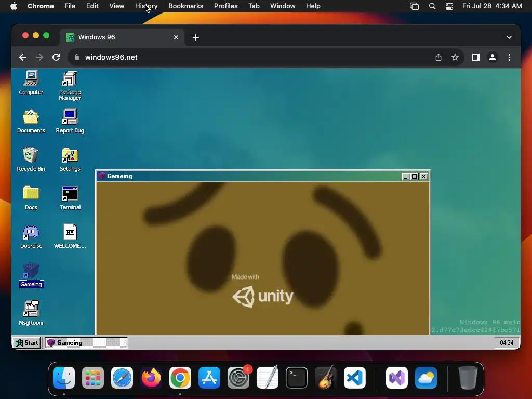
Task: Close the Gameing window
Action: [424, 177]
